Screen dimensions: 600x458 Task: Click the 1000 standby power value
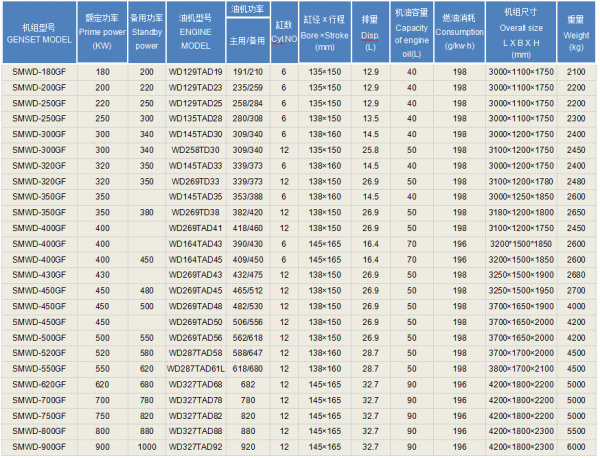tap(147, 447)
